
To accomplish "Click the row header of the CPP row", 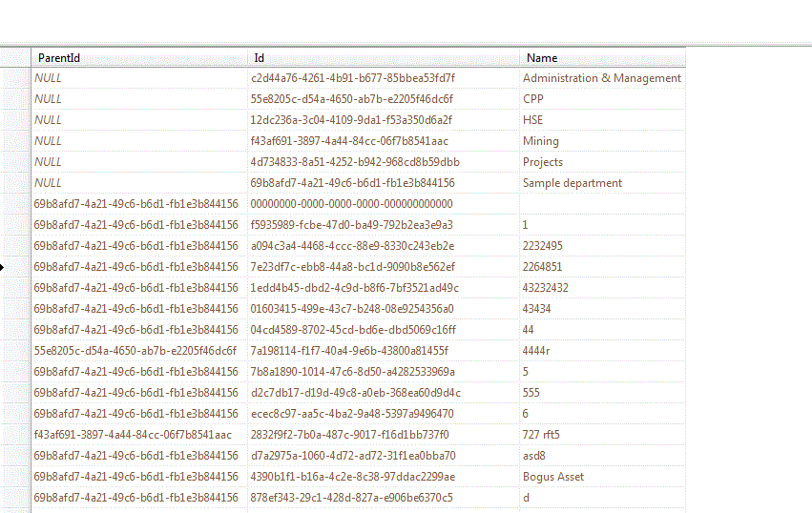I will [x=15, y=99].
